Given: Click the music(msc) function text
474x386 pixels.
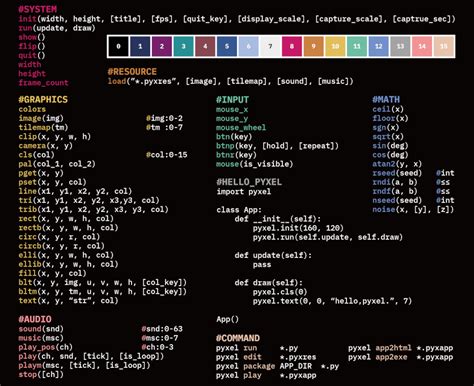Looking at the screenshot, I should pos(41,338).
